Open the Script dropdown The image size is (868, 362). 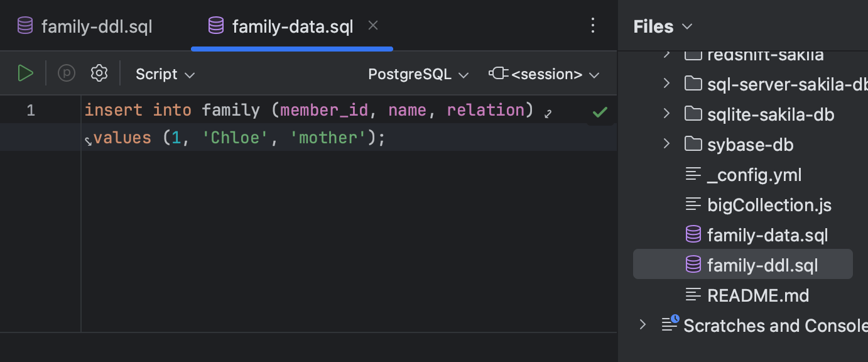[165, 74]
